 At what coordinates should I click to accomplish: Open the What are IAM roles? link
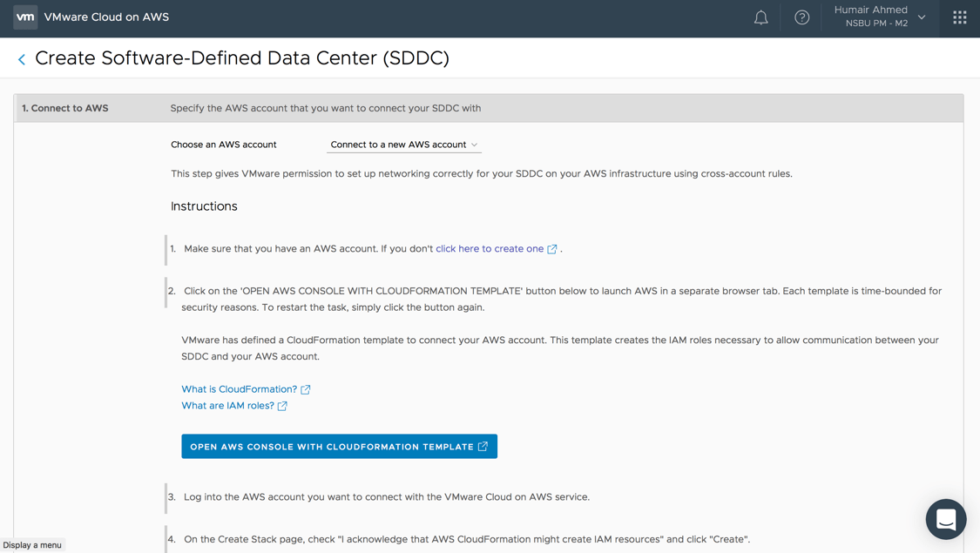(x=227, y=406)
